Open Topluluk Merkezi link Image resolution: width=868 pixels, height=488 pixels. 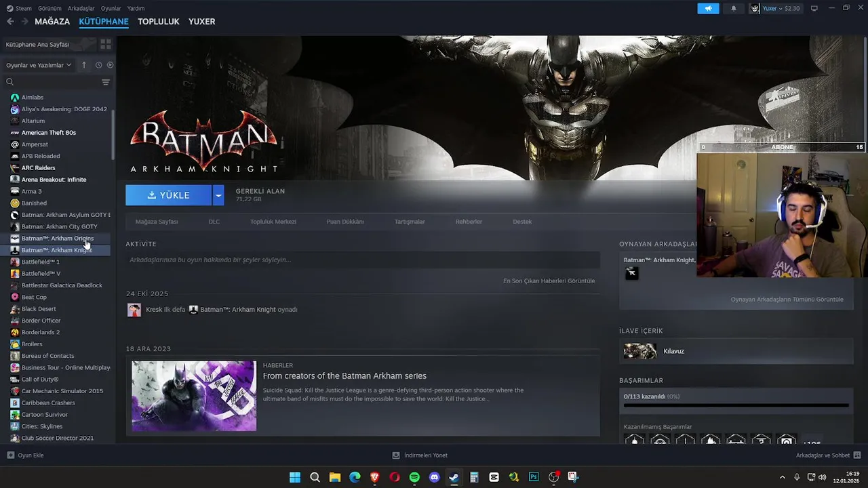[273, 222]
